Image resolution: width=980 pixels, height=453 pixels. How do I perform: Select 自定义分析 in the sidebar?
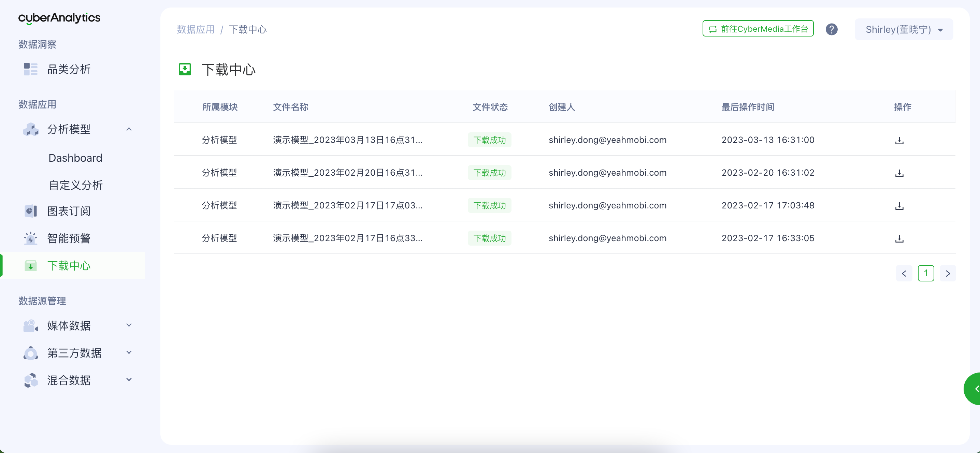76,185
